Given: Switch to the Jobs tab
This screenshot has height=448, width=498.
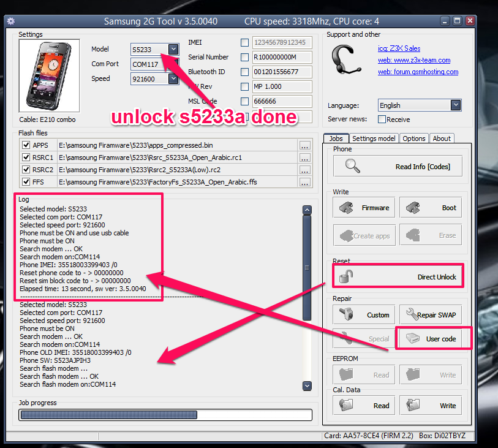Looking at the screenshot, I should (336, 139).
